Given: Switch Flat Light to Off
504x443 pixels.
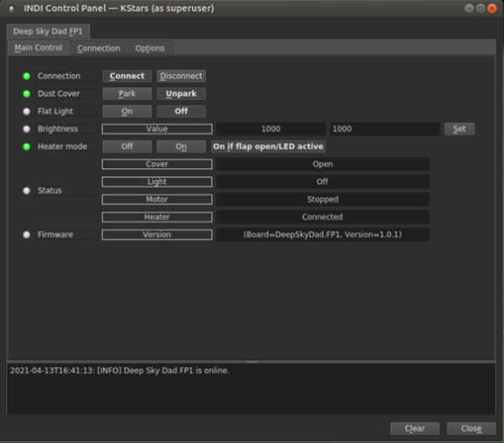Looking at the screenshot, I should [x=181, y=112].
